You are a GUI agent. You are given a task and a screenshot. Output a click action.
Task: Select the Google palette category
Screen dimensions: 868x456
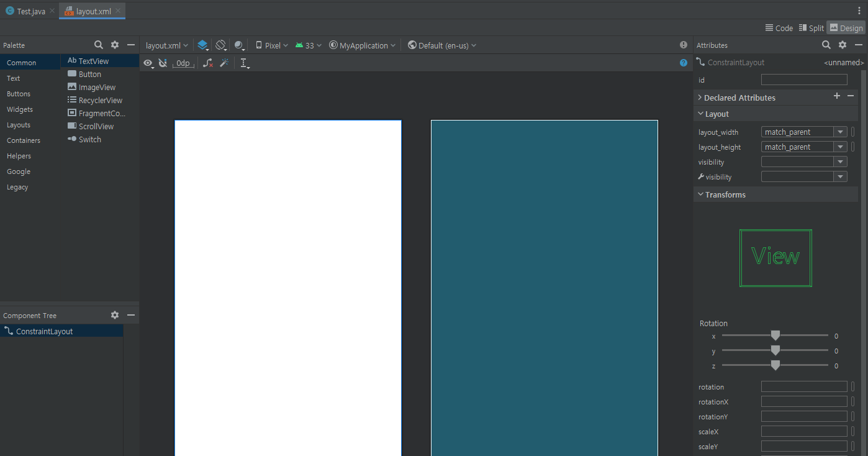(30, 171)
